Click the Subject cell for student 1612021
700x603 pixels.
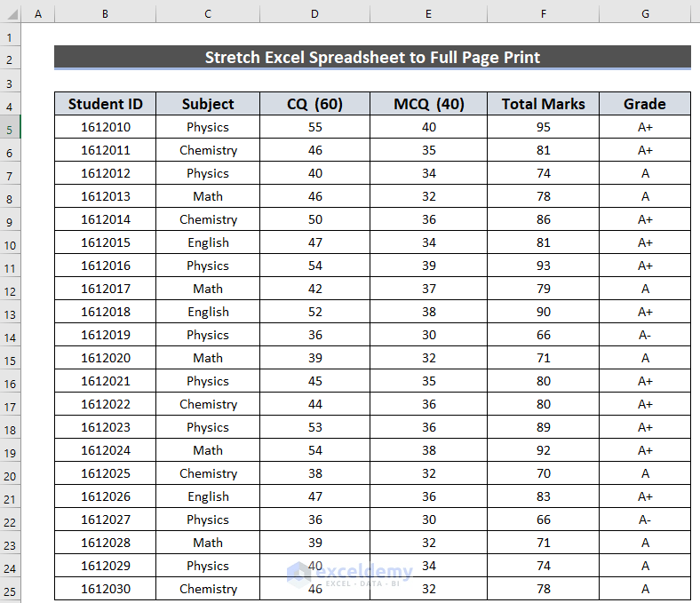tap(208, 381)
